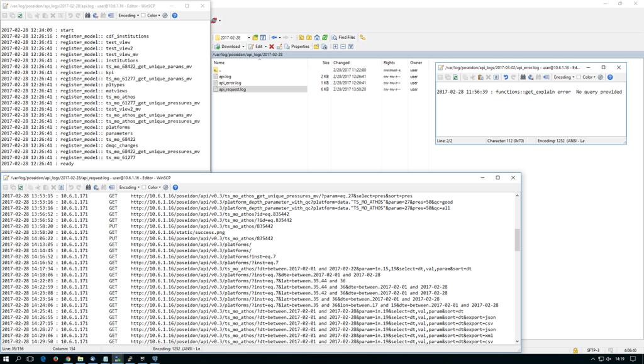This screenshot has height=364, width=644.
Task: Open Encoding dropdown in api_request.log editor
Action: click(x=130, y=187)
